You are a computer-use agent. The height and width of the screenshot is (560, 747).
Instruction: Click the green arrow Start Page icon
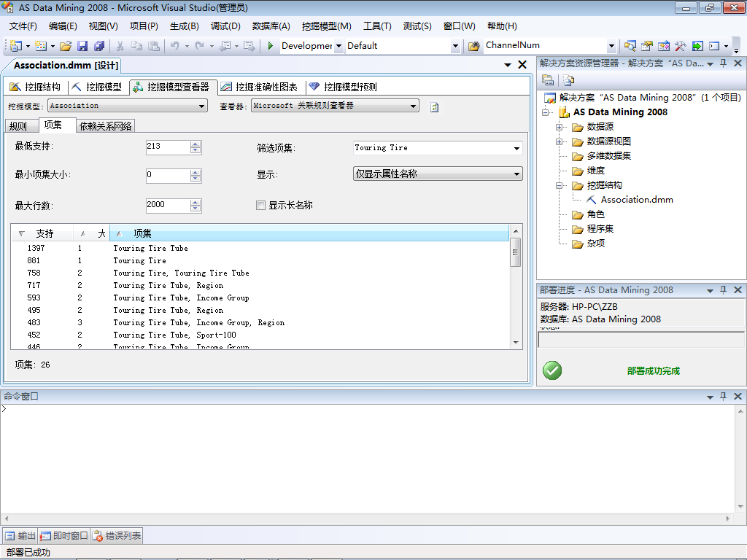pyautogui.click(x=697, y=46)
